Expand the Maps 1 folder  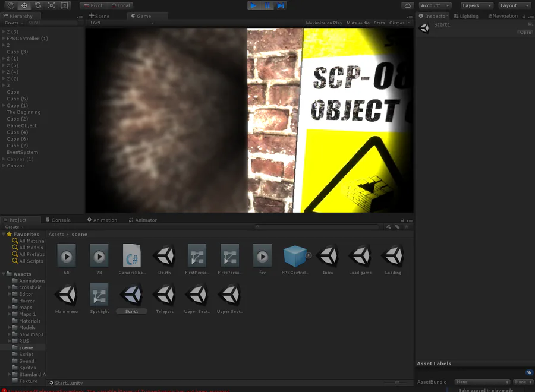[x=10, y=314]
